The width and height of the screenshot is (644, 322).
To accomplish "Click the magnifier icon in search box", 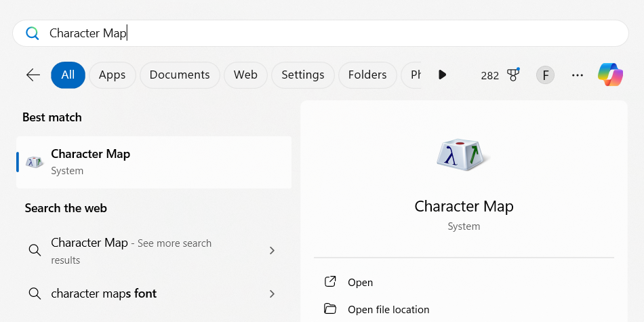I will tap(32, 33).
